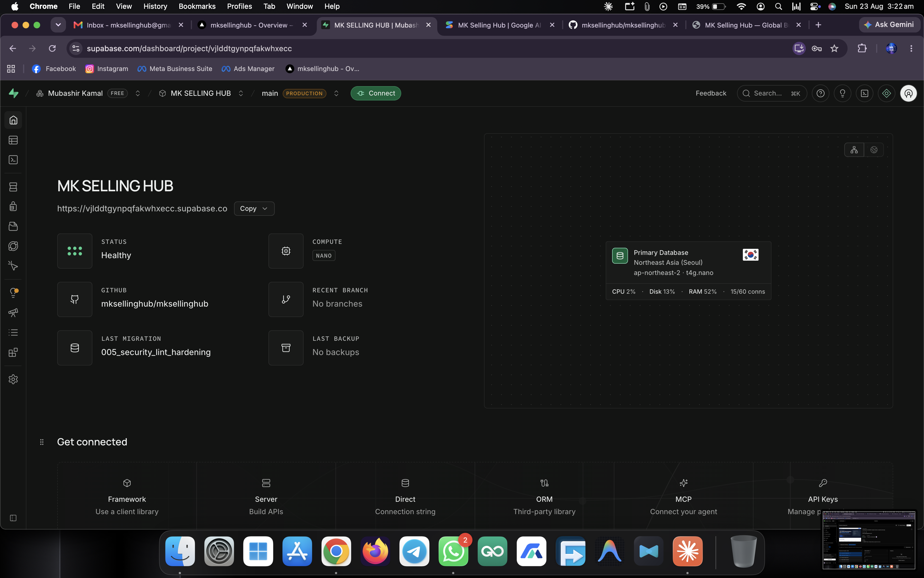This screenshot has width=924, height=578.
Task: Click the Feedback button
Action: coord(711,93)
